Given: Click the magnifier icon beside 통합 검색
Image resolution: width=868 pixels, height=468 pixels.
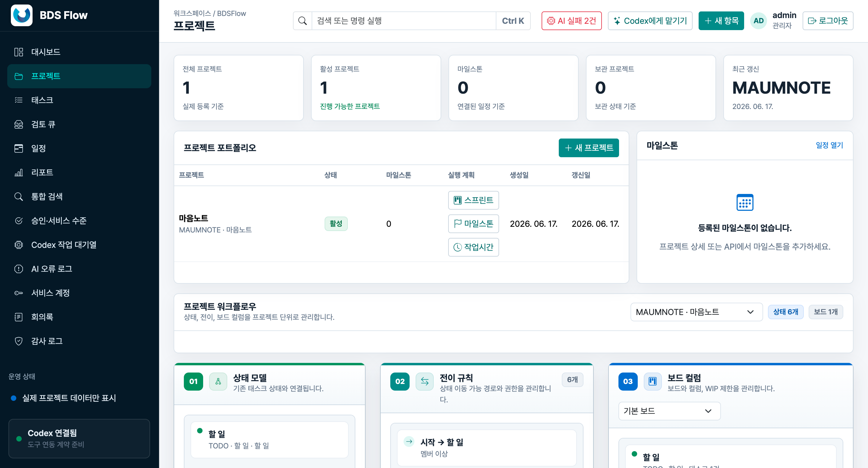Looking at the screenshot, I should [18, 197].
